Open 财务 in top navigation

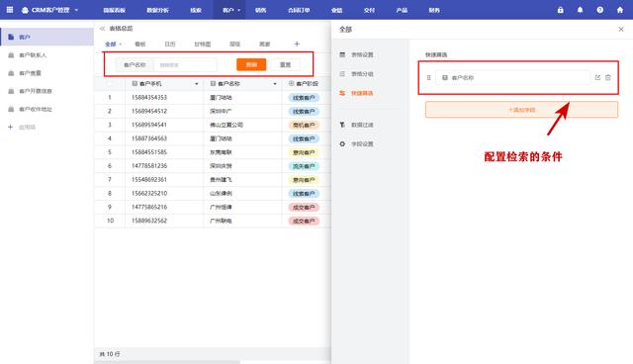(434, 10)
